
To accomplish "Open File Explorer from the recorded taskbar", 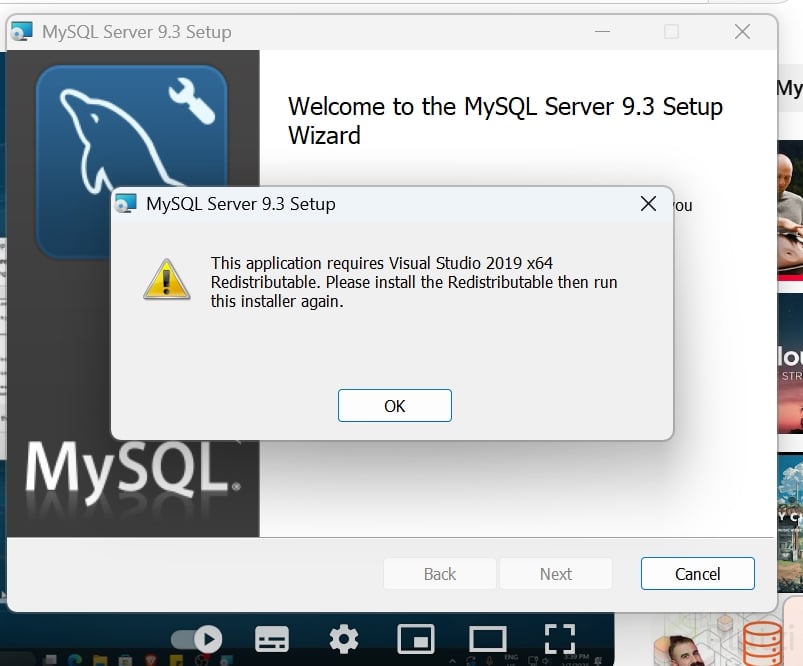I will click(x=100, y=660).
